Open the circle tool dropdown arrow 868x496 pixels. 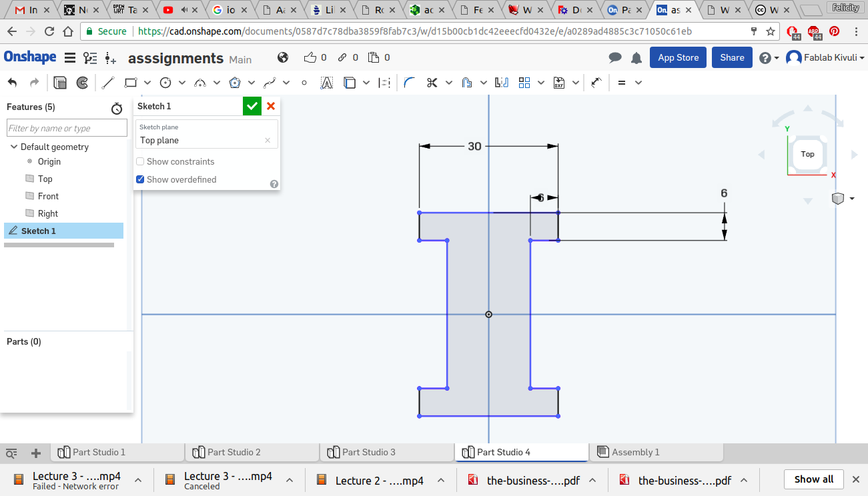(182, 83)
